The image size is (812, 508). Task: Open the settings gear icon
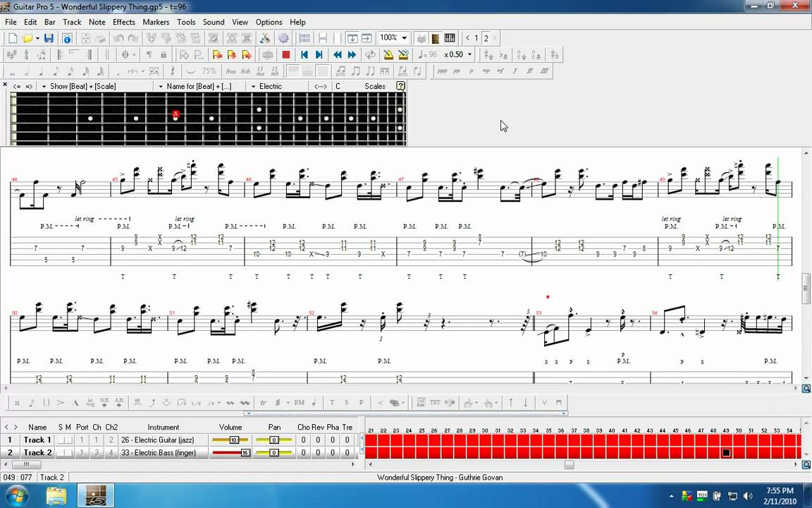283,38
